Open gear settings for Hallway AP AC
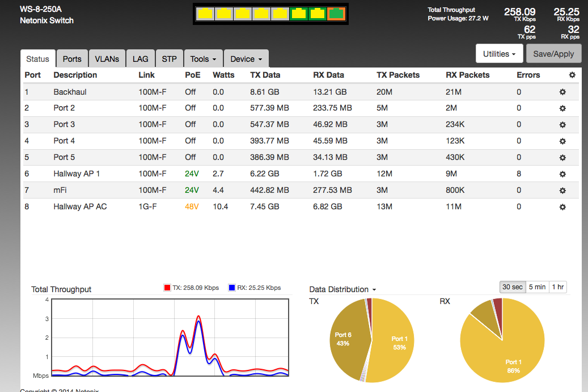The image size is (588, 392). [x=562, y=207]
